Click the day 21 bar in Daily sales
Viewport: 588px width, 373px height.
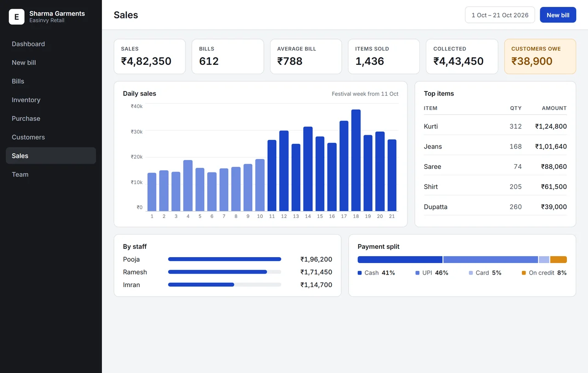point(392,175)
